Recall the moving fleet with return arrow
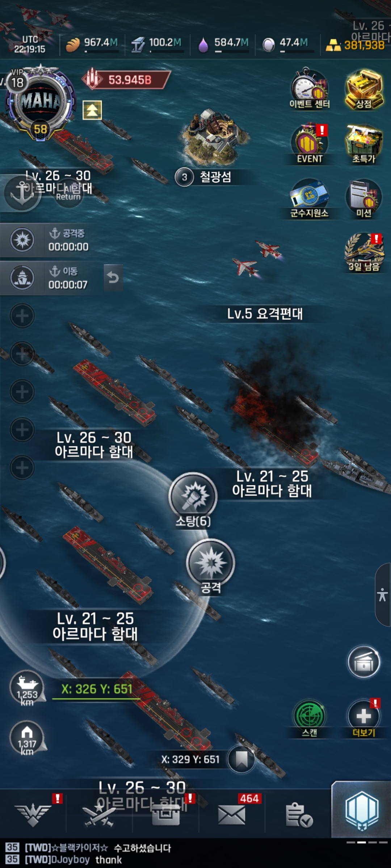 point(113,278)
